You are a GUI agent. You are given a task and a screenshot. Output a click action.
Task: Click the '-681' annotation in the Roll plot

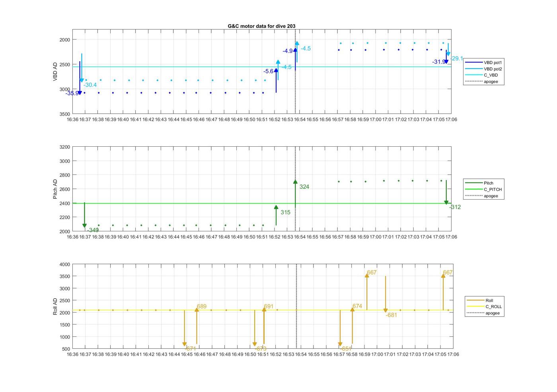[391, 315]
